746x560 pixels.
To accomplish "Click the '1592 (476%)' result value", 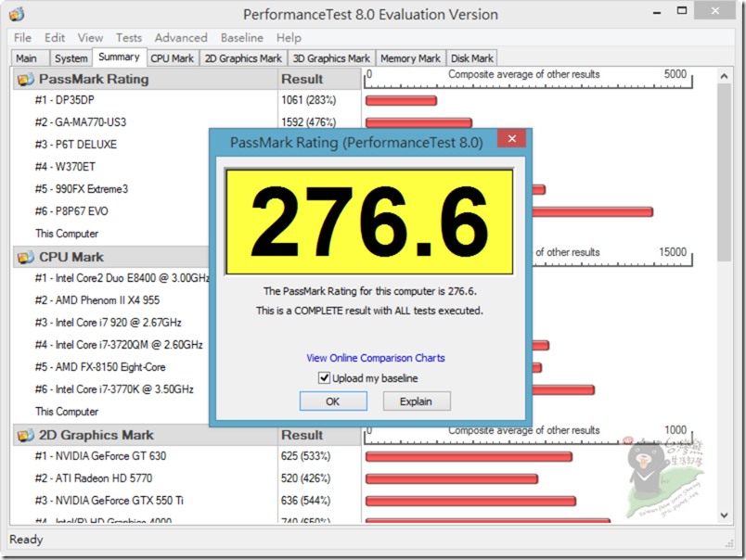I will [x=308, y=122].
